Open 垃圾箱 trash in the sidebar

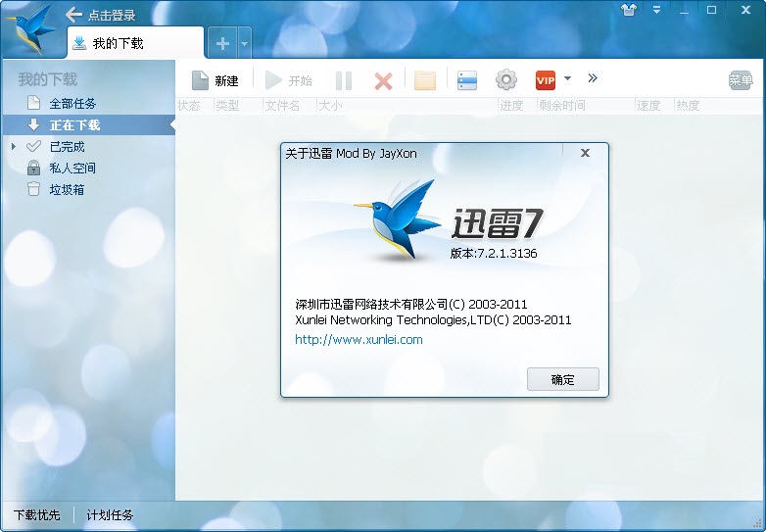(89, 189)
